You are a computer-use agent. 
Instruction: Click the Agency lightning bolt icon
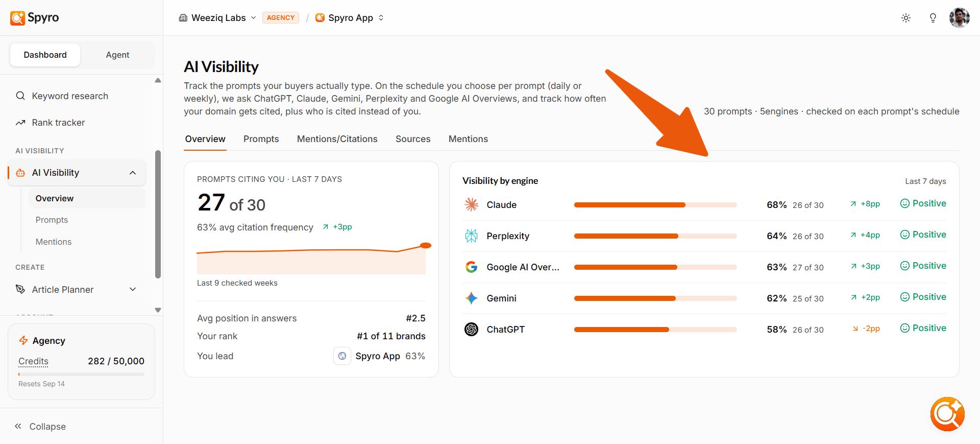23,340
